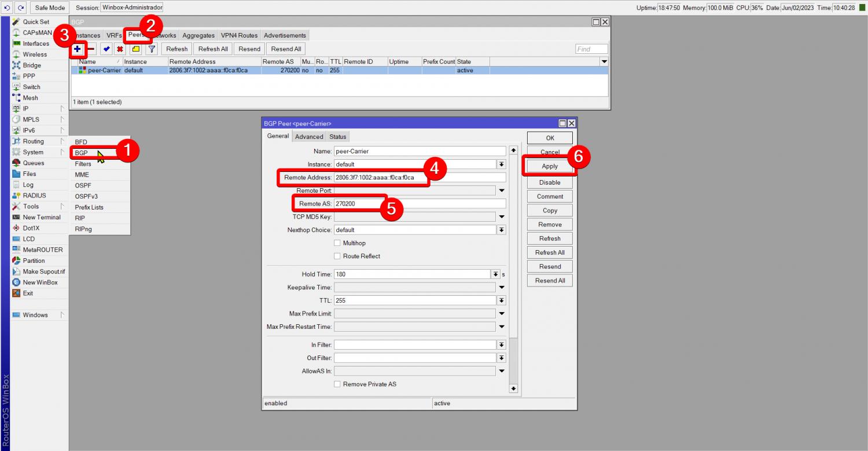This screenshot has width=868, height=451.
Task: Tick the Remove Private AS checkbox
Action: pos(337,384)
